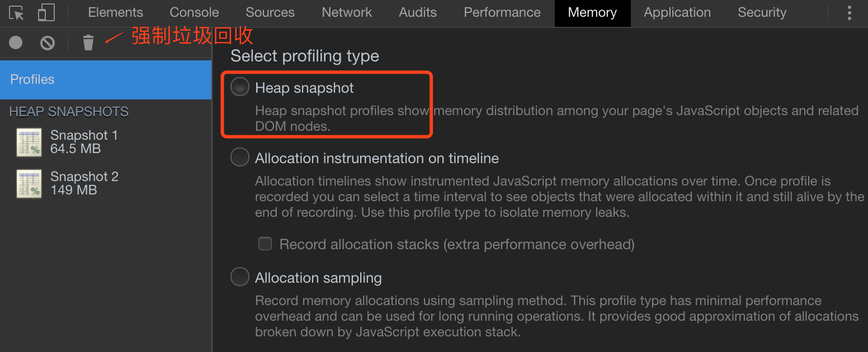Open Snapshot 2 of 149 MB
Viewport: 868px width, 352px height.
coord(84,183)
